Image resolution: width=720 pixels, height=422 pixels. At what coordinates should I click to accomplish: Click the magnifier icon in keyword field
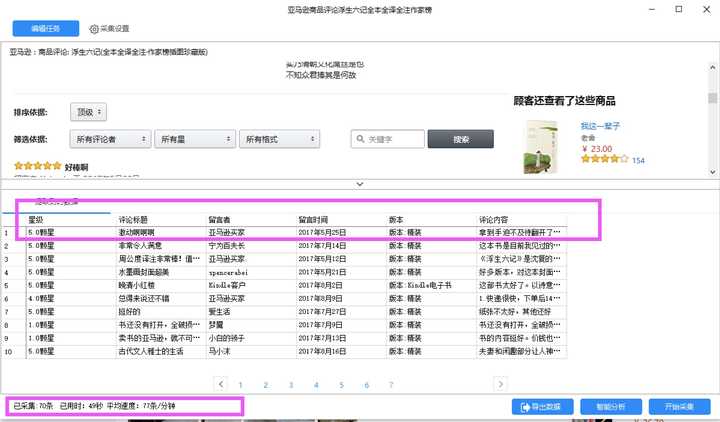360,139
